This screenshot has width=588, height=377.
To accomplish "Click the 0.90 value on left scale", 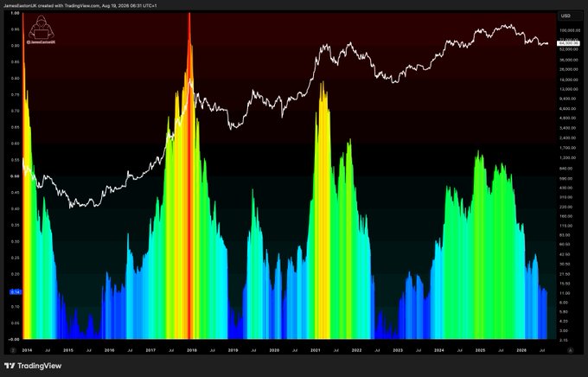I will point(15,45).
